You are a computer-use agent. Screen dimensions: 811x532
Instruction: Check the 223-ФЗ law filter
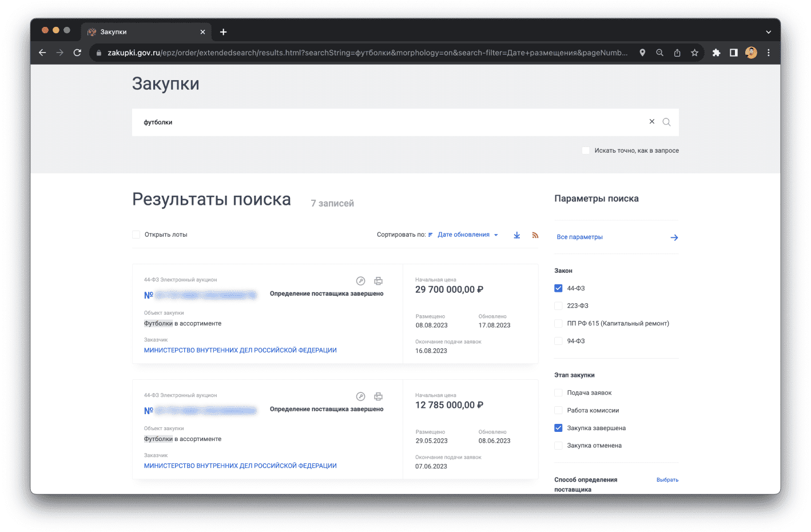tap(559, 306)
